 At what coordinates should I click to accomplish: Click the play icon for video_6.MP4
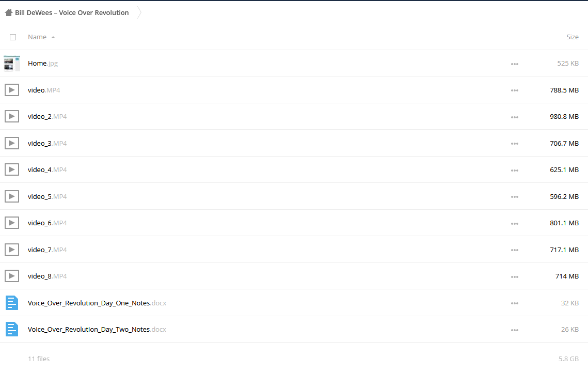tap(12, 223)
